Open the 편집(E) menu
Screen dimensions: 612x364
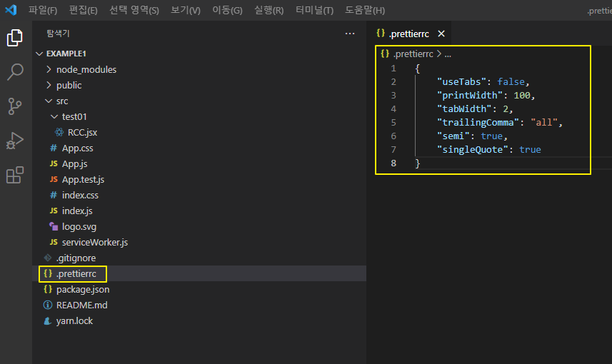click(x=83, y=10)
